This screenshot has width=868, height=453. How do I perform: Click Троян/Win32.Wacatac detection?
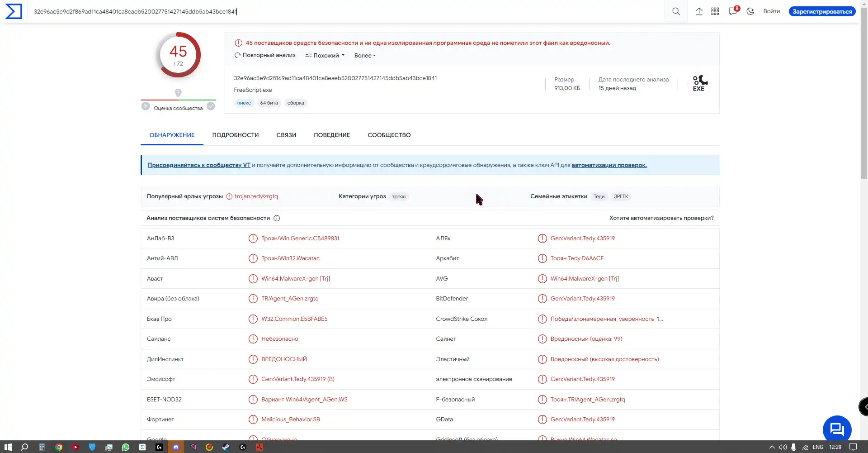290,258
